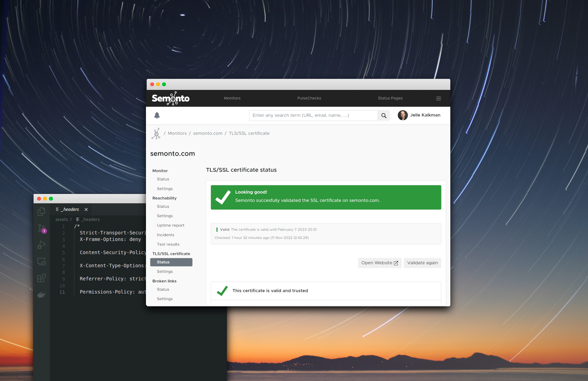Click TLS/SSL certificate status heading
The width and height of the screenshot is (588, 381).
tap(241, 170)
